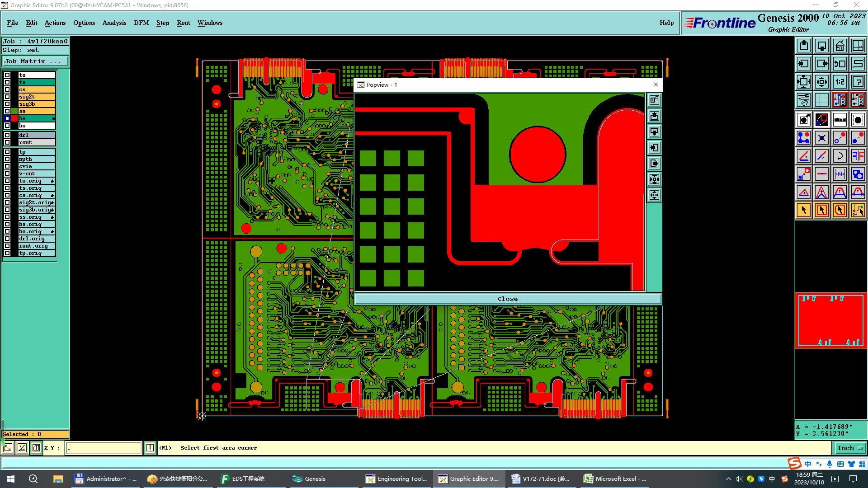The width and height of the screenshot is (868, 488).
Task: Click the undo icon in top toolbar
Action: coord(840,64)
